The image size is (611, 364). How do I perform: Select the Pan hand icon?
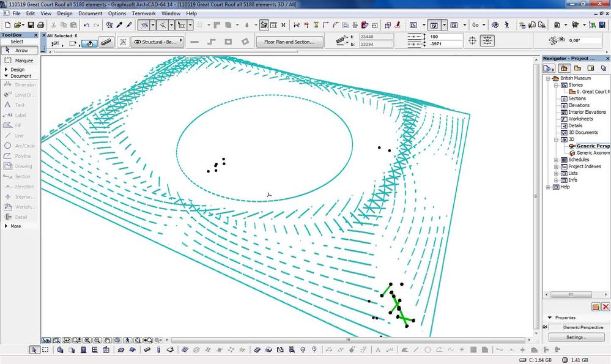108,340
